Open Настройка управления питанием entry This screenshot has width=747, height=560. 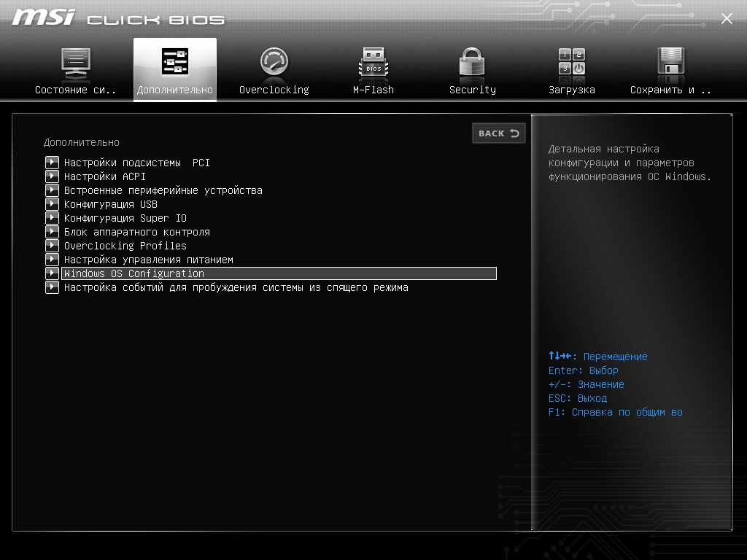(149, 260)
